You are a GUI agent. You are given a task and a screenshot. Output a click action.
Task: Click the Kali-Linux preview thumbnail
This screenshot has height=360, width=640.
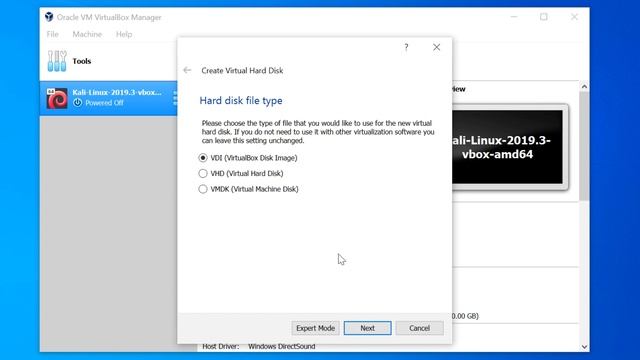508,147
